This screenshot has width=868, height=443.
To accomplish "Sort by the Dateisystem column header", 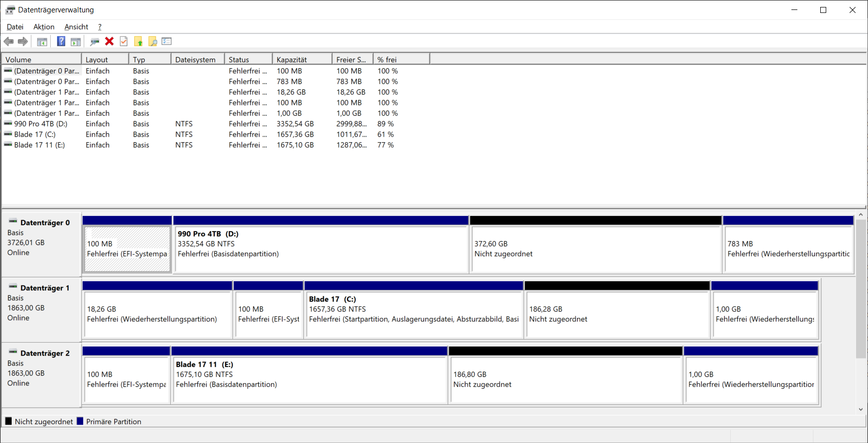I will 197,60.
